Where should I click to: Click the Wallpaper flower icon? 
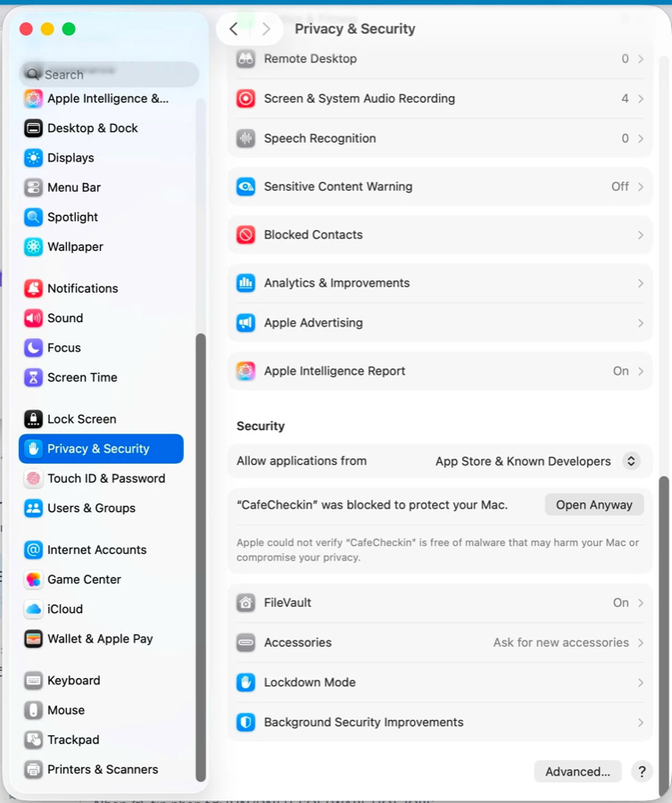coord(33,247)
